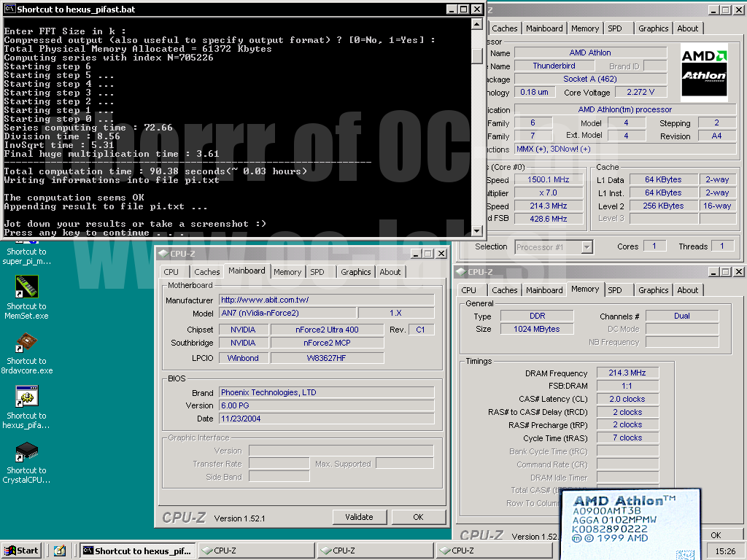747x560 pixels.
Task: Click the Dual channels value field
Action: pyautogui.click(x=682, y=316)
